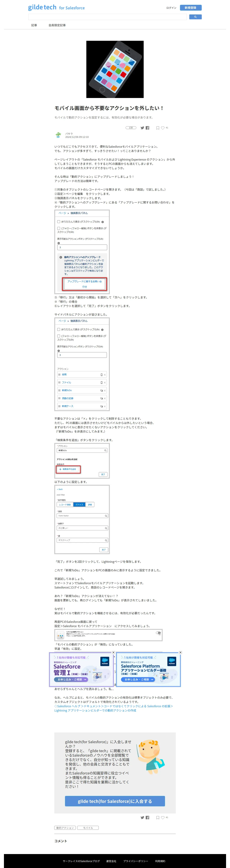Image resolution: width=230 pixels, height=868 pixels.
Task: Check 折りたたんで表示 checkbox in second panel
Action: (x=59, y=330)
